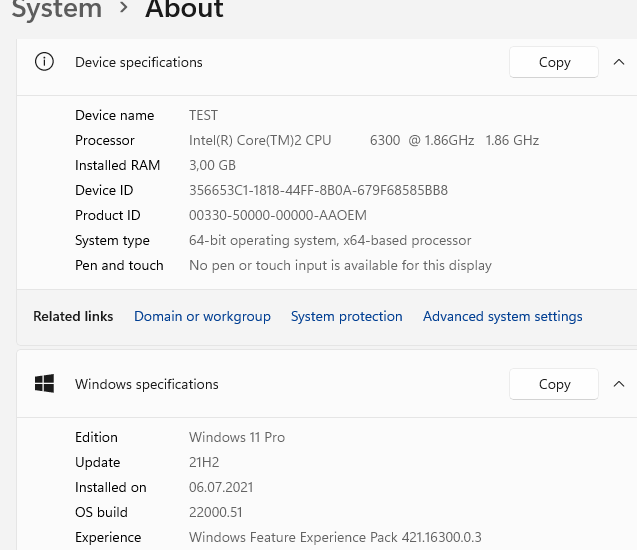
Task: Select the OS build value 22000.51
Action: click(215, 512)
